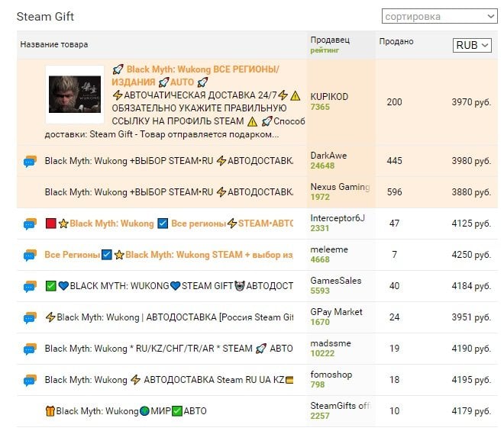Click seller name GPay Market
The width and height of the screenshot is (504, 431).
tap(336, 312)
